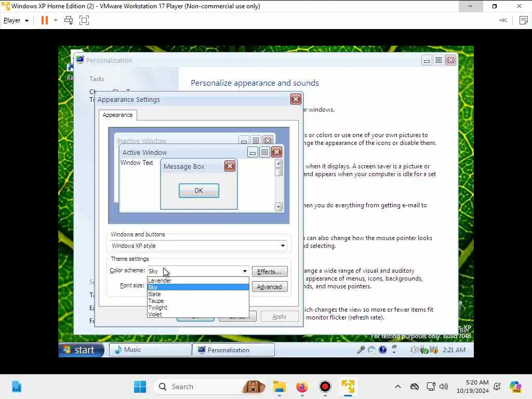Switch to the Appearance tab
The height and width of the screenshot is (399, 532).
coord(118,115)
